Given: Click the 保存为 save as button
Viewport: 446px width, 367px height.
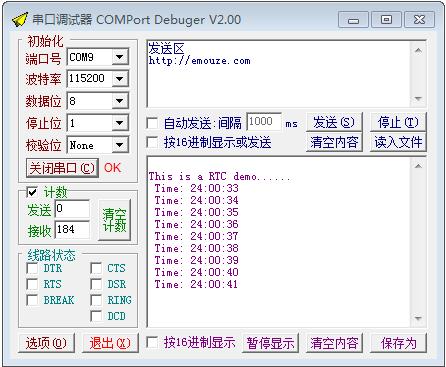Looking at the screenshot, I should [398, 343].
